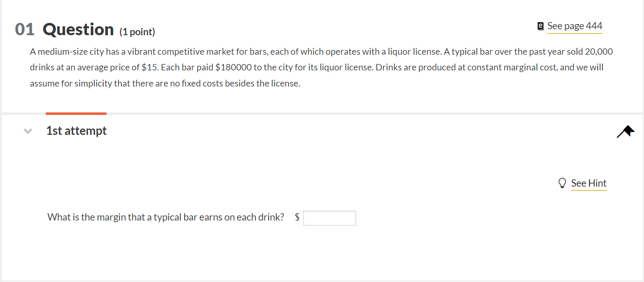Click the small e-book badge near page reference
The height and width of the screenshot is (282, 644).
click(540, 26)
